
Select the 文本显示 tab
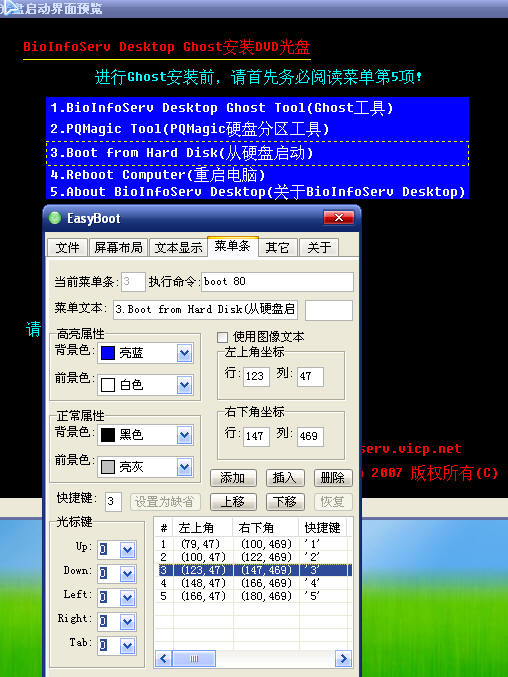[x=178, y=247]
